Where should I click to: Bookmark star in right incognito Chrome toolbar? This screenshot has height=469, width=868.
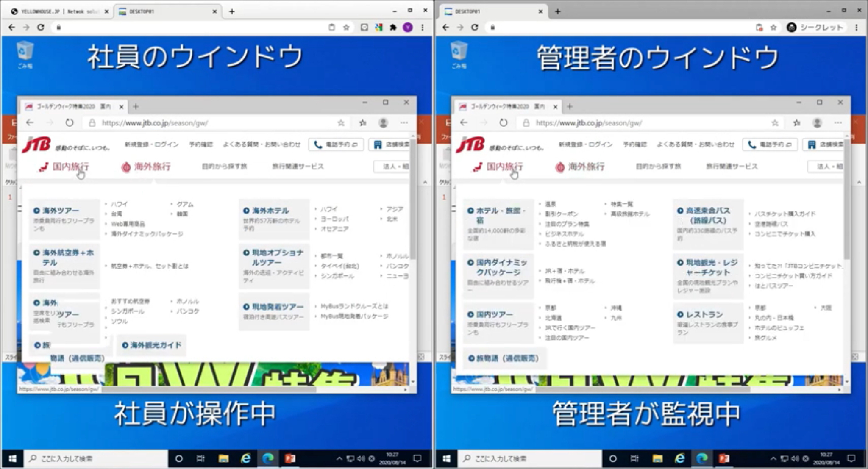pos(773,28)
